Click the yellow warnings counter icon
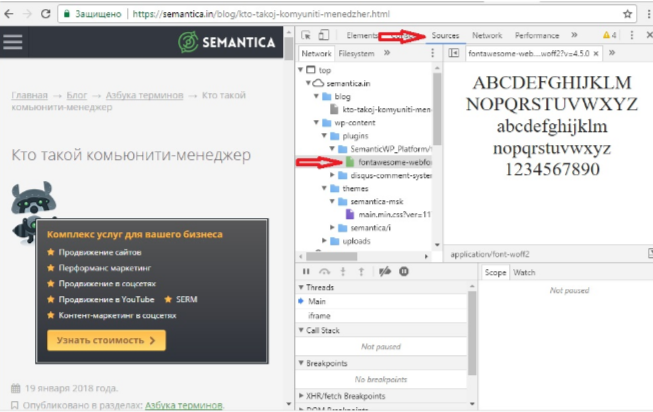 [609, 35]
